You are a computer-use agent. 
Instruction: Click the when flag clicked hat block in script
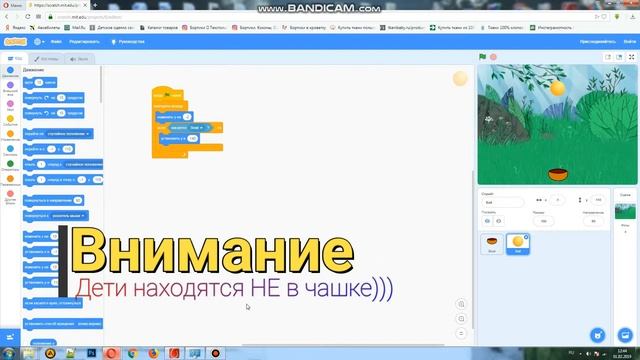[167, 94]
